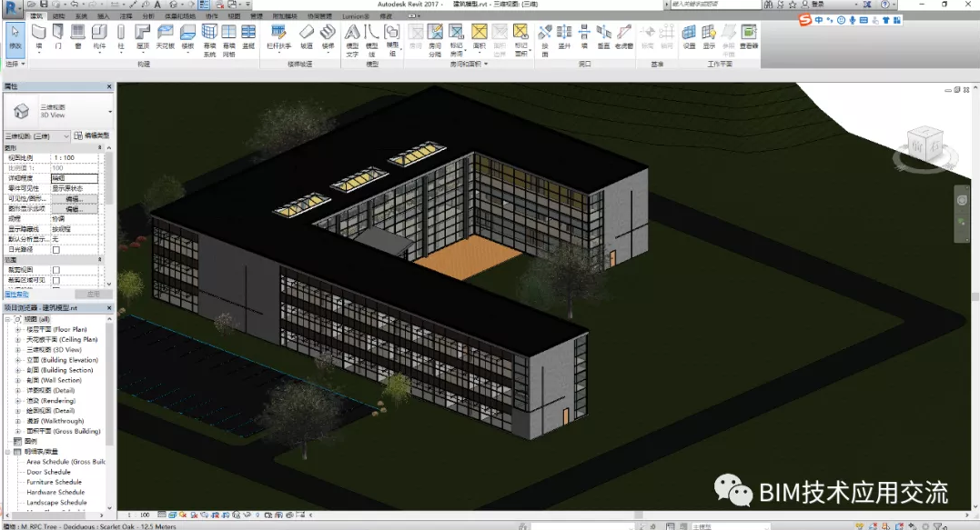Select Furniture Schedule in project browser
The height and width of the screenshot is (530, 980).
click(54, 482)
